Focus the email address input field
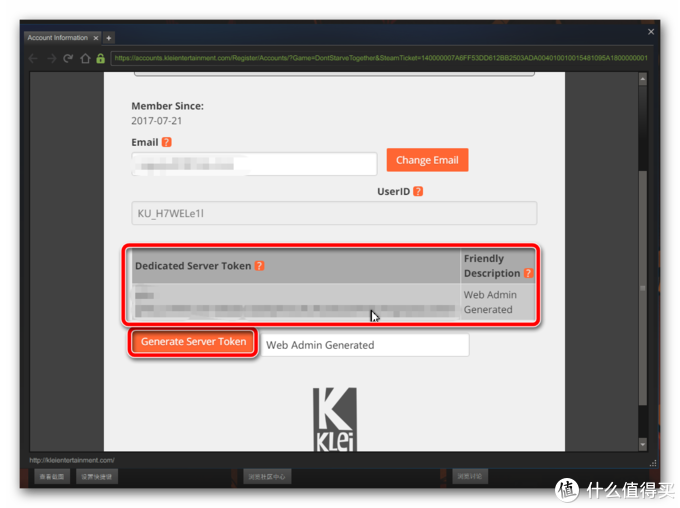Screen dimensions: 680x508 point(254,164)
